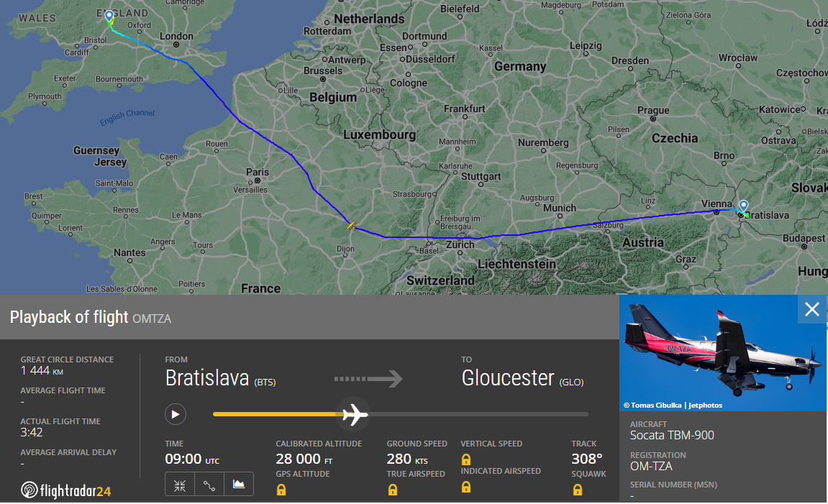Viewport: 828px width, 504px height.
Task: Click the Tomas Cibulka Jetphotos credit
Action: coord(673,406)
